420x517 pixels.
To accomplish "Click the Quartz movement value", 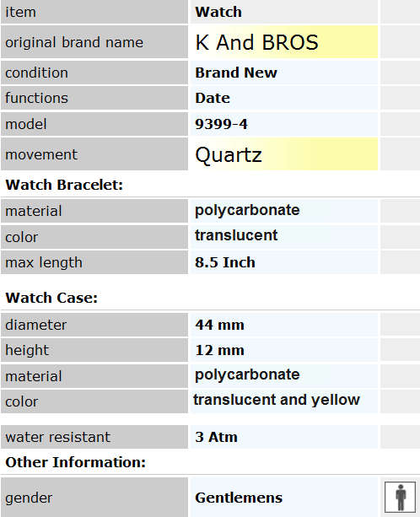I will (229, 154).
